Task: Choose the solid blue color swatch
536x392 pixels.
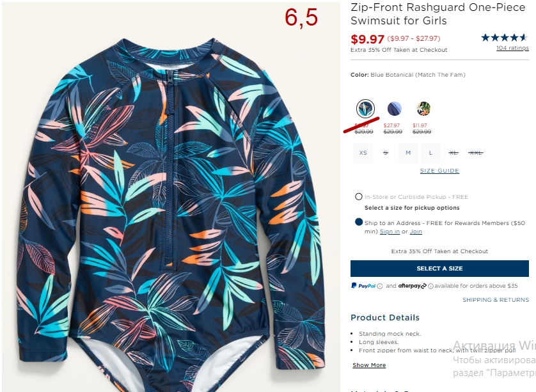Action: pos(395,109)
